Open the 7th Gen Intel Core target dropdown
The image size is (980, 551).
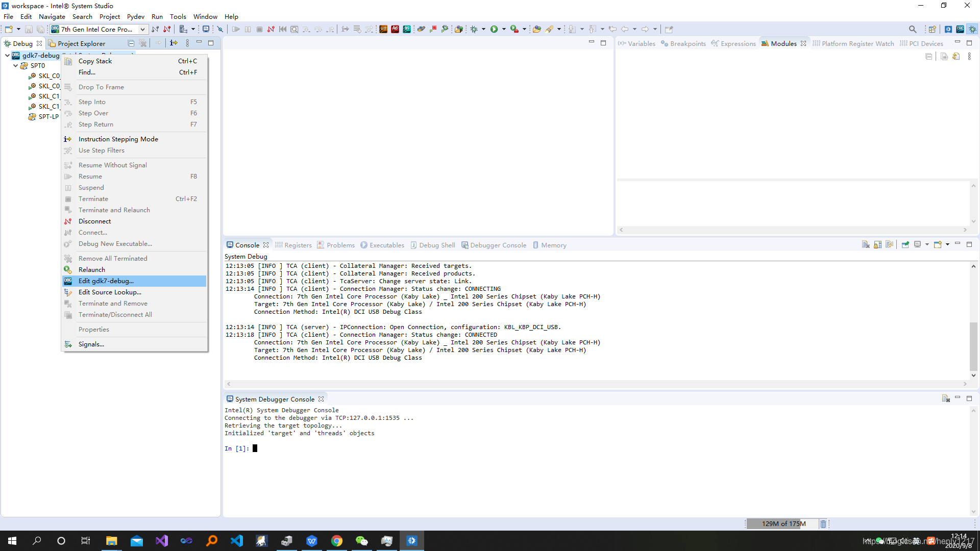(x=142, y=29)
